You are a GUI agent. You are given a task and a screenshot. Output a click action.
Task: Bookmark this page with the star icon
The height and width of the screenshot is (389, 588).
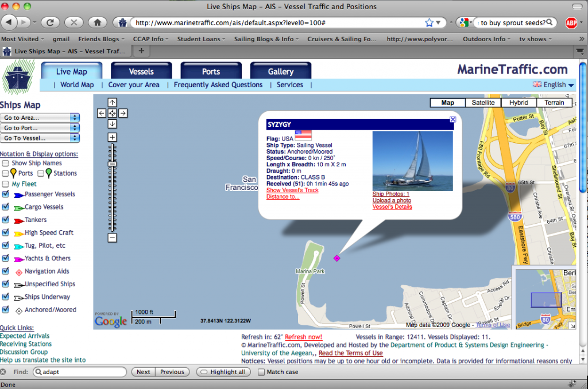tap(429, 23)
